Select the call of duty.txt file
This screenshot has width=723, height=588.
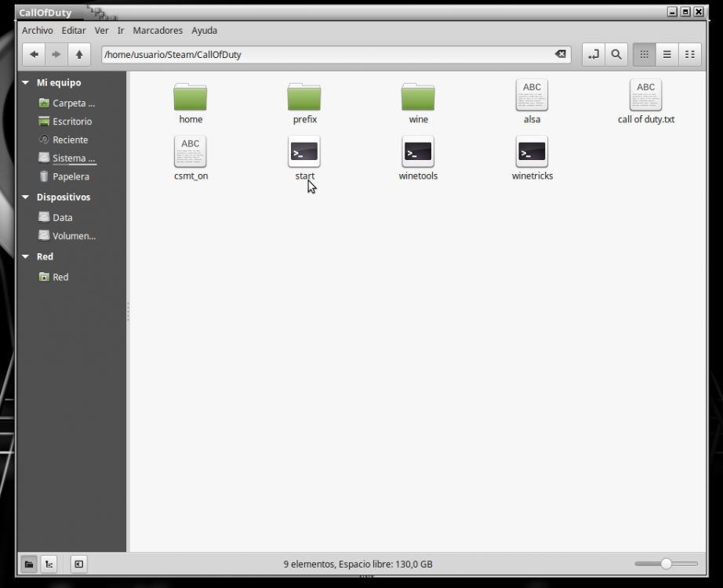pos(646,101)
